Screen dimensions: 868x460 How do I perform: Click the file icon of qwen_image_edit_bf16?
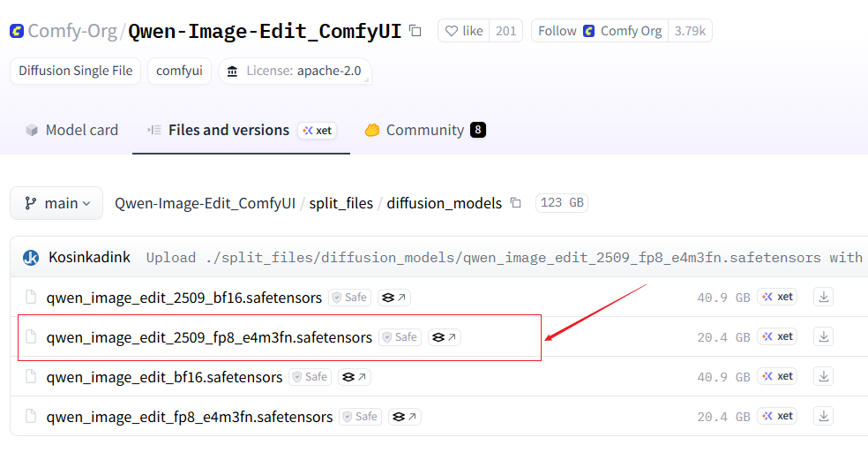pyautogui.click(x=31, y=376)
